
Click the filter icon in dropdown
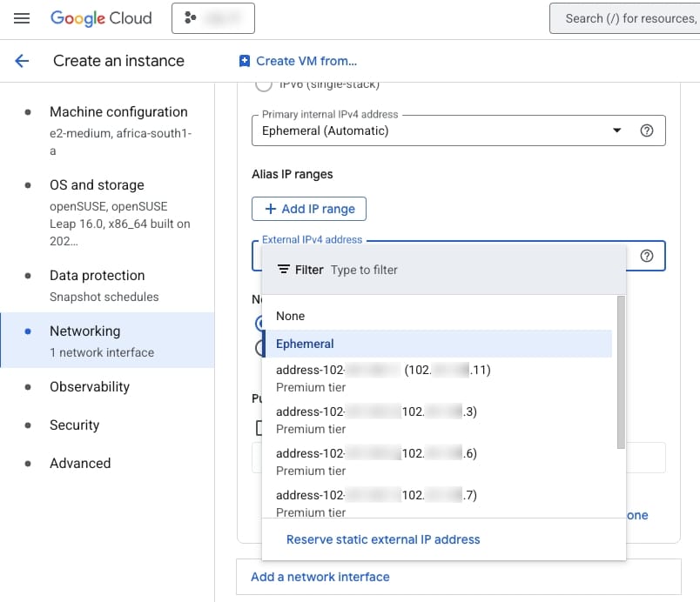coord(284,270)
